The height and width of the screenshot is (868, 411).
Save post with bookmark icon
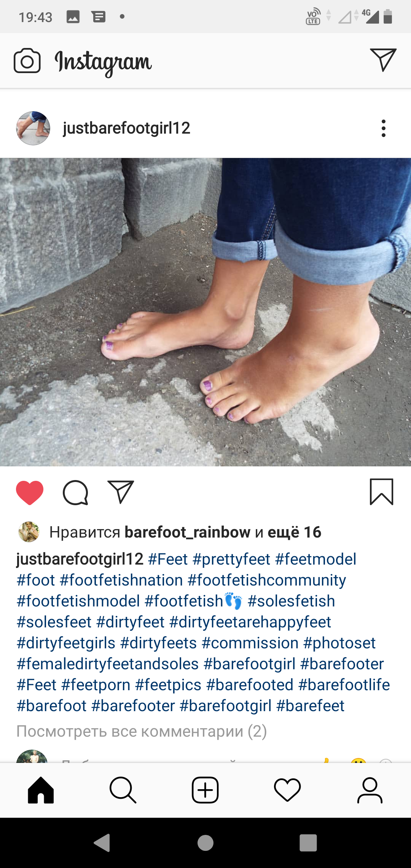pyautogui.click(x=381, y=492)
